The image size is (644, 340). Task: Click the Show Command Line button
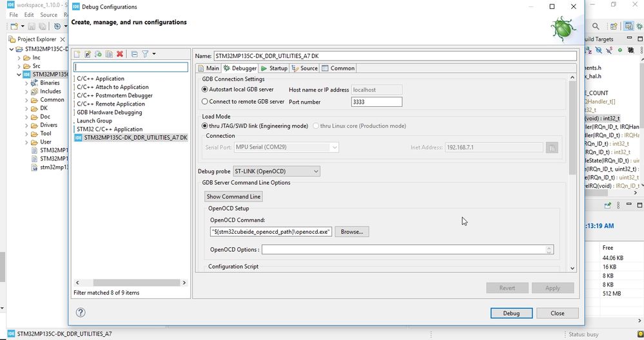pos(233,196)
